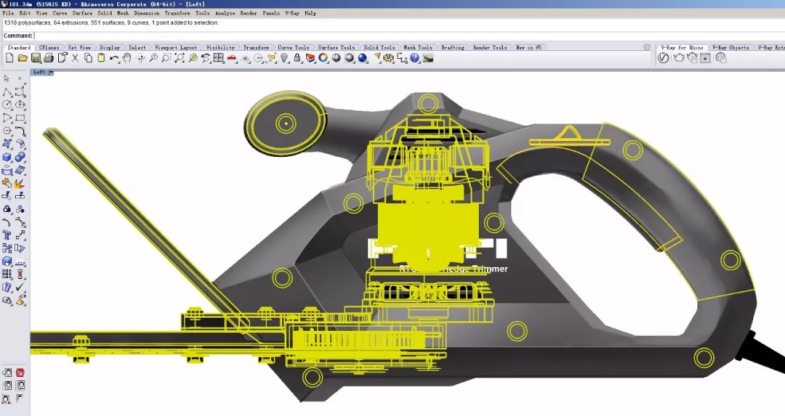
Task: Click the New file icon
Action: (x=8, y=58)
